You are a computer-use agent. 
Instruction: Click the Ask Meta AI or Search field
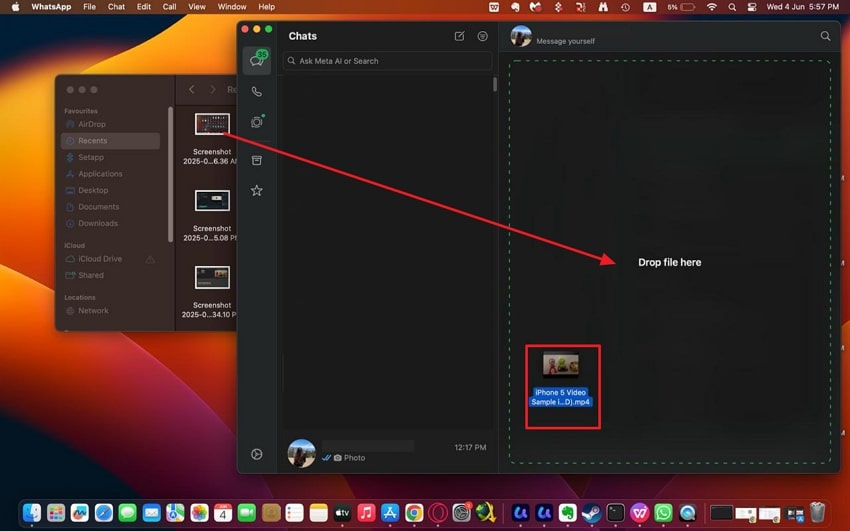(x=387, y=61)
